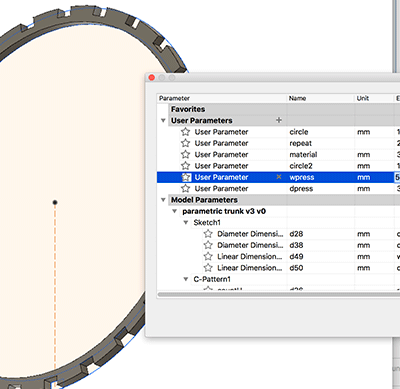Click the sketch center point in viewport
Image resolution: width=400 pixels, height=389 pixels.
coord(55,202)
